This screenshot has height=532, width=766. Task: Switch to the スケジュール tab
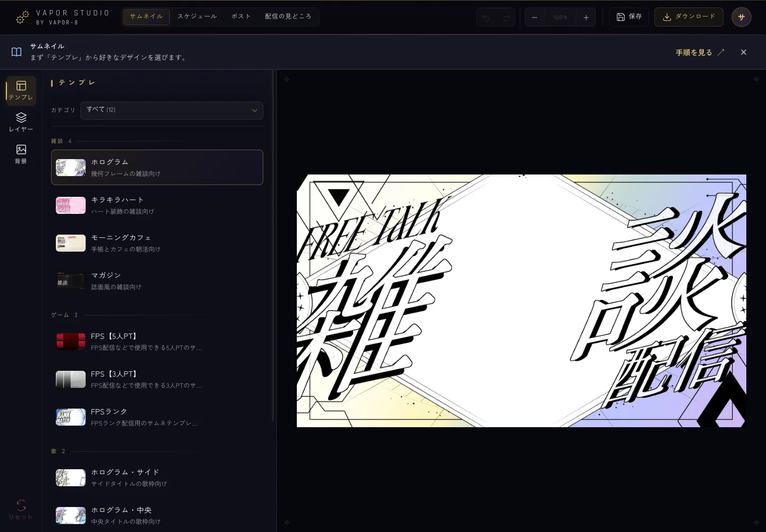[x=197, y=16]
